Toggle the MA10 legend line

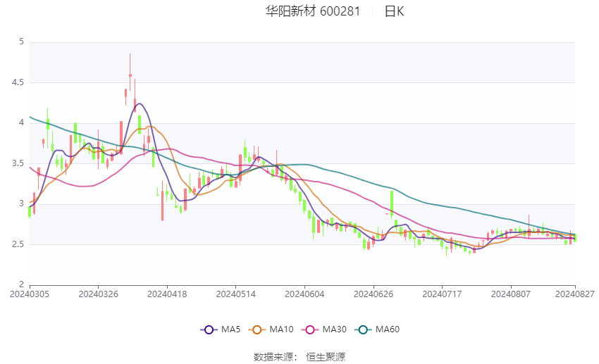271,330
